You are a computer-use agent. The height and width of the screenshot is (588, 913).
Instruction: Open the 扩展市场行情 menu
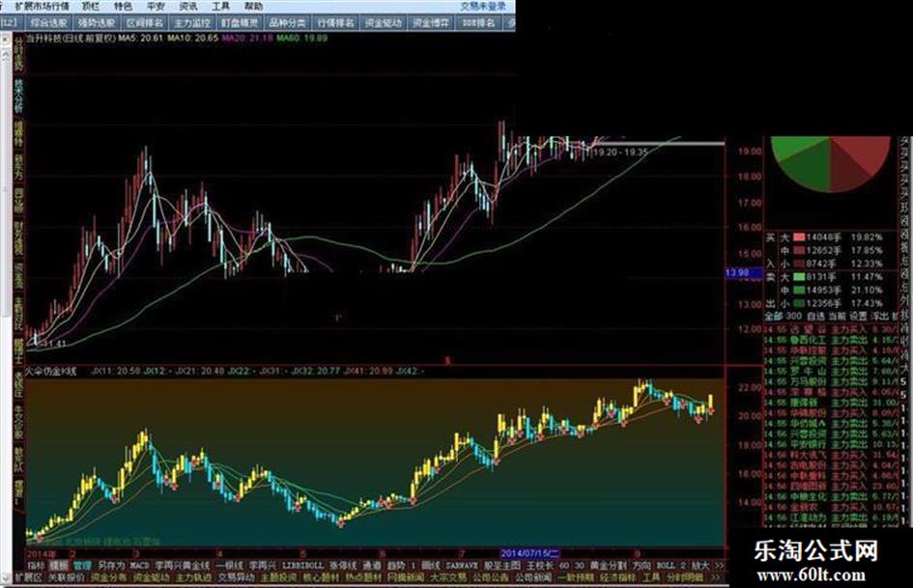[x=42, y=6]
